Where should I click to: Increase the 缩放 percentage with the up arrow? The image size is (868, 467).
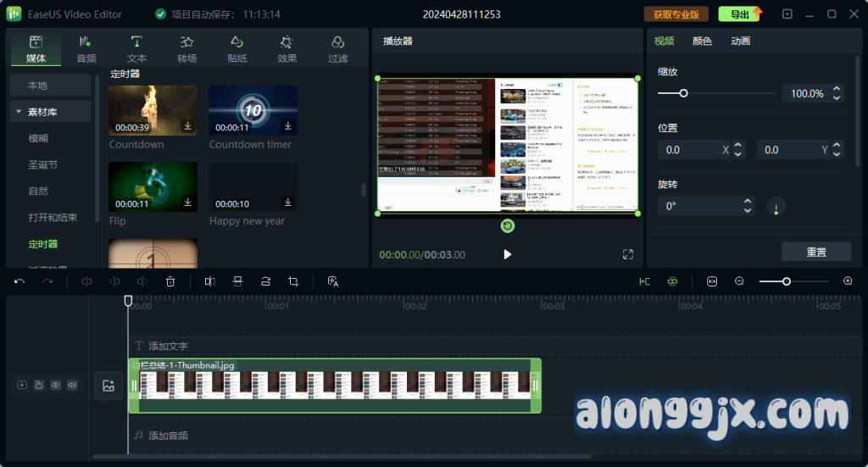point(837,89)
